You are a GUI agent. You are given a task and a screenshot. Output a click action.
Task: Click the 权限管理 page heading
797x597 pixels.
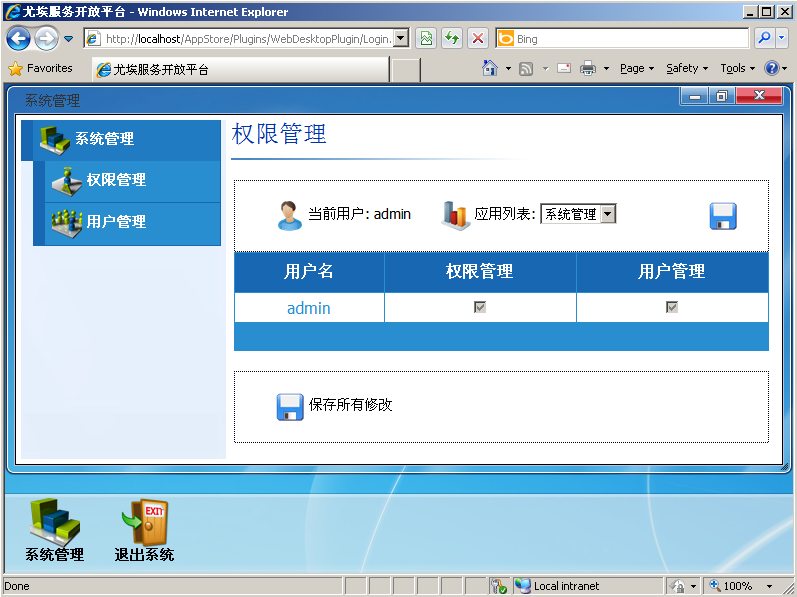coord(279,134)
